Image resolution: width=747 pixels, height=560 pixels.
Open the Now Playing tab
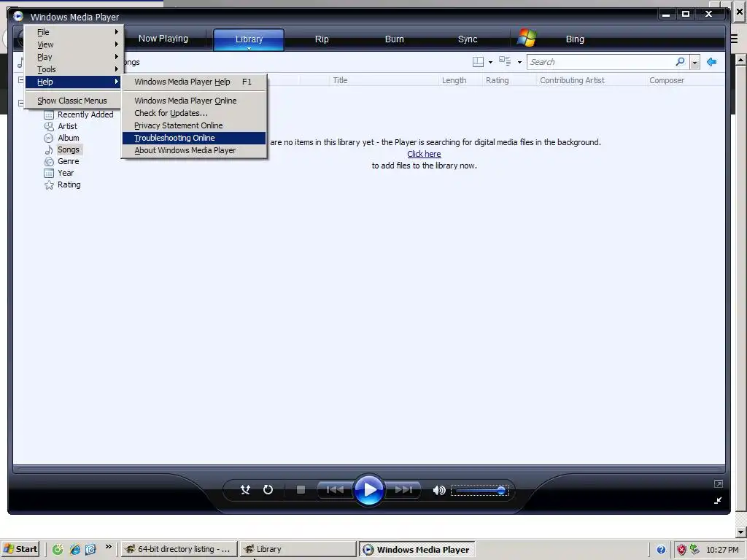click(163, 39)
